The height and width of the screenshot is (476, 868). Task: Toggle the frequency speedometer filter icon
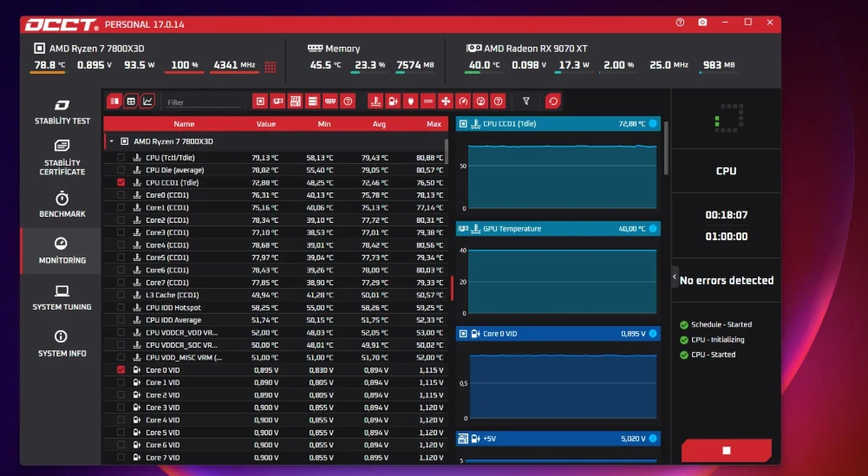tap(463, 101)
